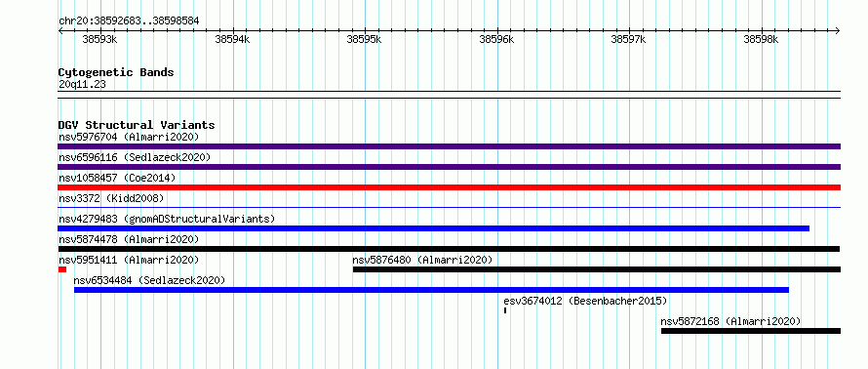
Task: Open the nsv3372 (Kidd2008) label
Action: [111, 198]
